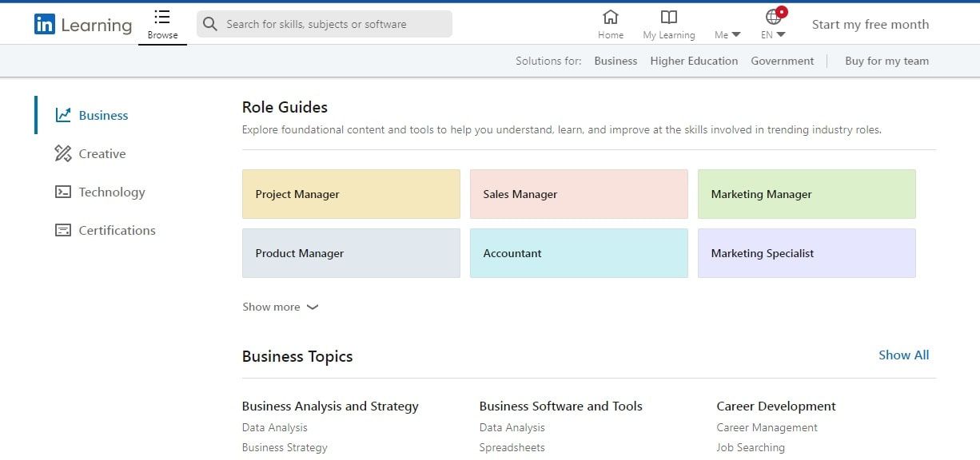Click the red notification badge on globe
The width and height of the screenshot is (980, 460).
click(x=782, y=11)
